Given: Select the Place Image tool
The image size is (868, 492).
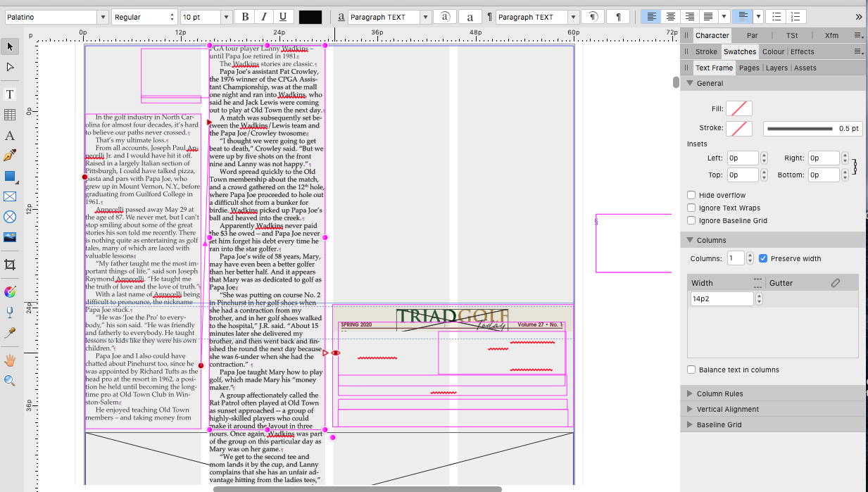Looking at the screenshot, I should 10,237.
